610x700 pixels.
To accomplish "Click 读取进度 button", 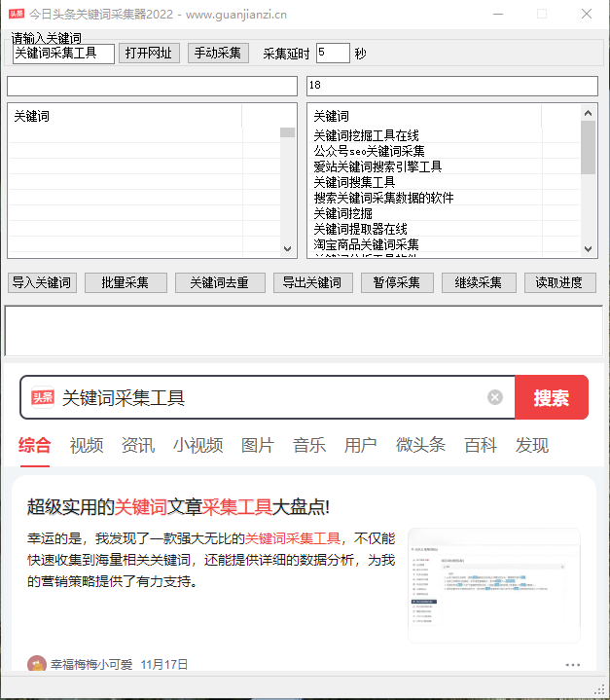I will tap(559, 282).
